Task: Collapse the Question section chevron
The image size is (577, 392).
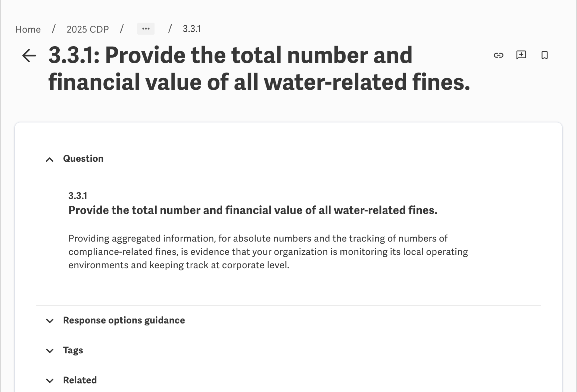Action: [x=50, y=159]
